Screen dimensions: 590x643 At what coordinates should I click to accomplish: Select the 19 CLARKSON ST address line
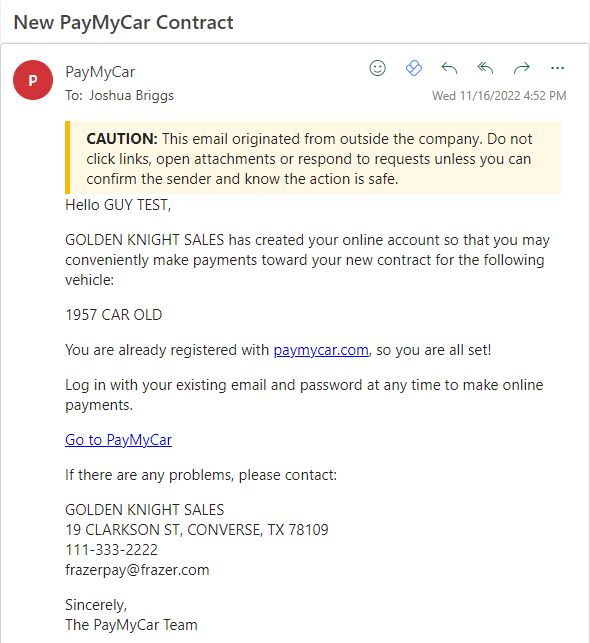[197, 530]
